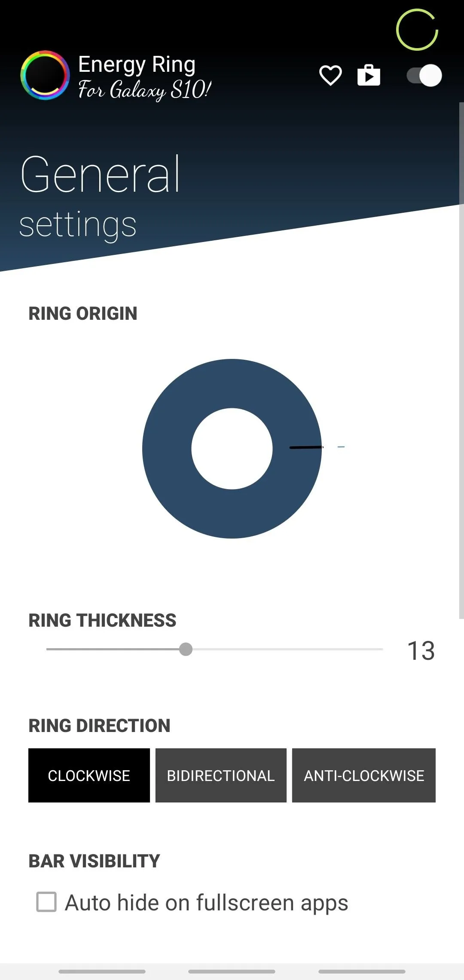Tap the General settings heading
This screenshot has height=980, width=464.
click(100, 197)
